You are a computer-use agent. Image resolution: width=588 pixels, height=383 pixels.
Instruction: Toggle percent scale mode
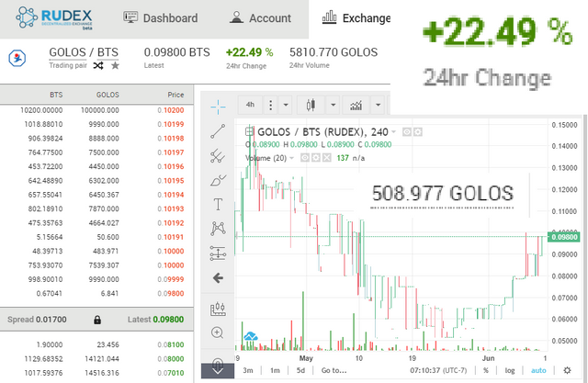point(486,371)
